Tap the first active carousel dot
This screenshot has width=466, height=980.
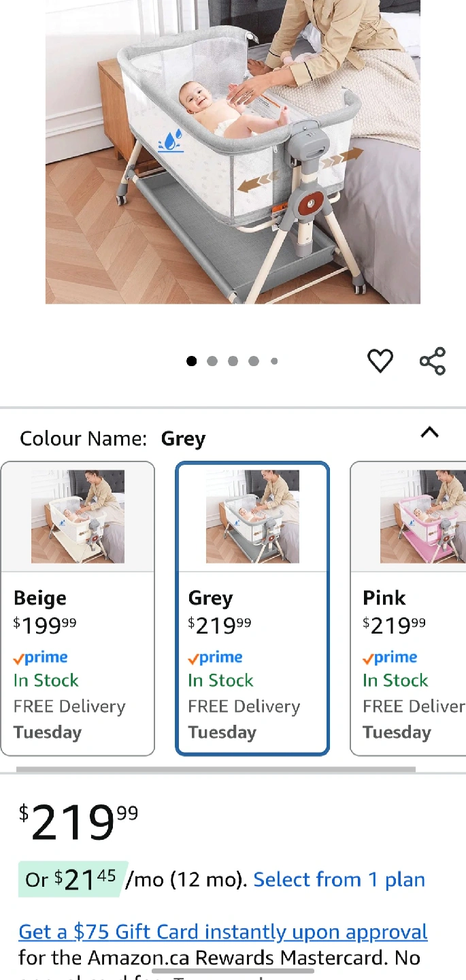192,361
